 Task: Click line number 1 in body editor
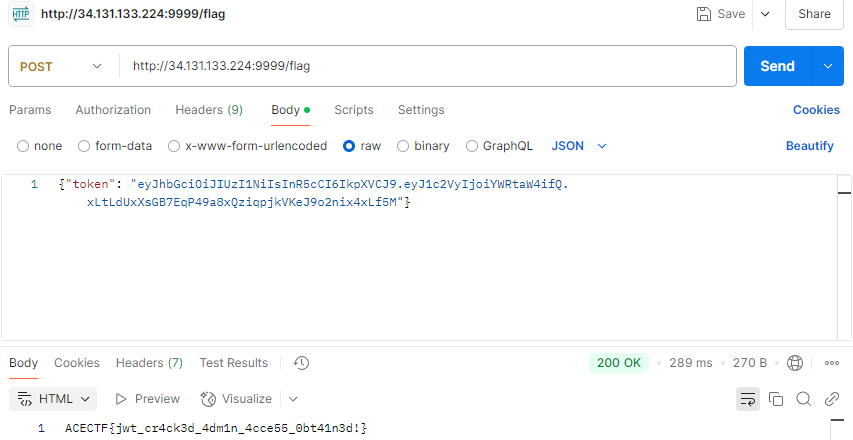click(34, 184)
